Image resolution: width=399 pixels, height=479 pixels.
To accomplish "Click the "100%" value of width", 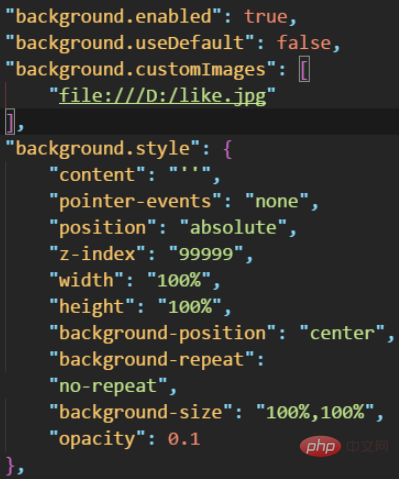I will (179, 280).
